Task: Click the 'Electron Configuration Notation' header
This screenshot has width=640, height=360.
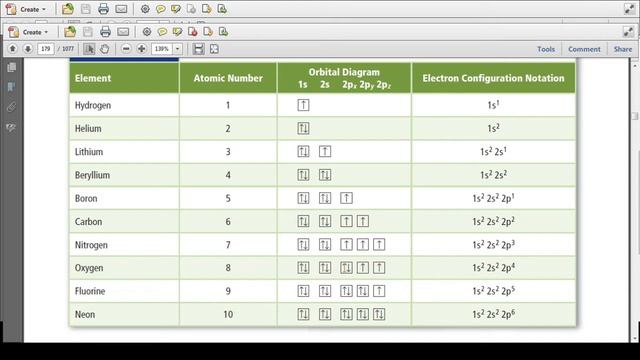Action: (493, 78)
